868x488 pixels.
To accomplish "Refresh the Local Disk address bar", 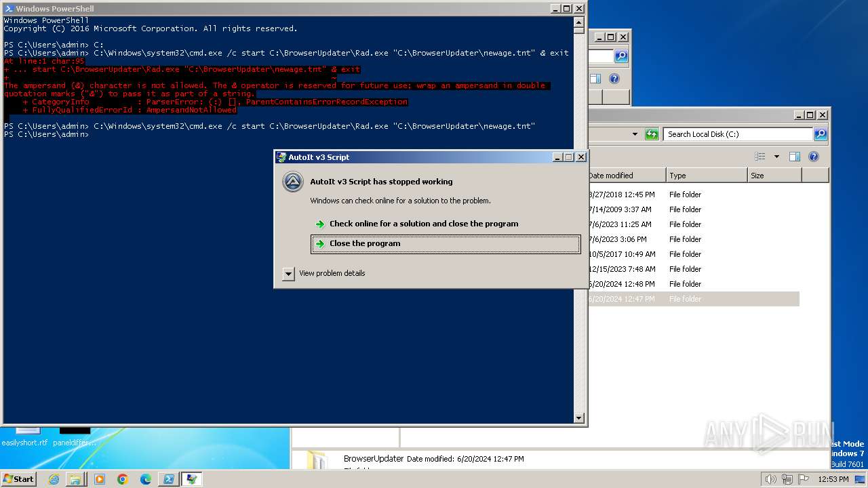I will pyautogui.click(x=652, y=134).
